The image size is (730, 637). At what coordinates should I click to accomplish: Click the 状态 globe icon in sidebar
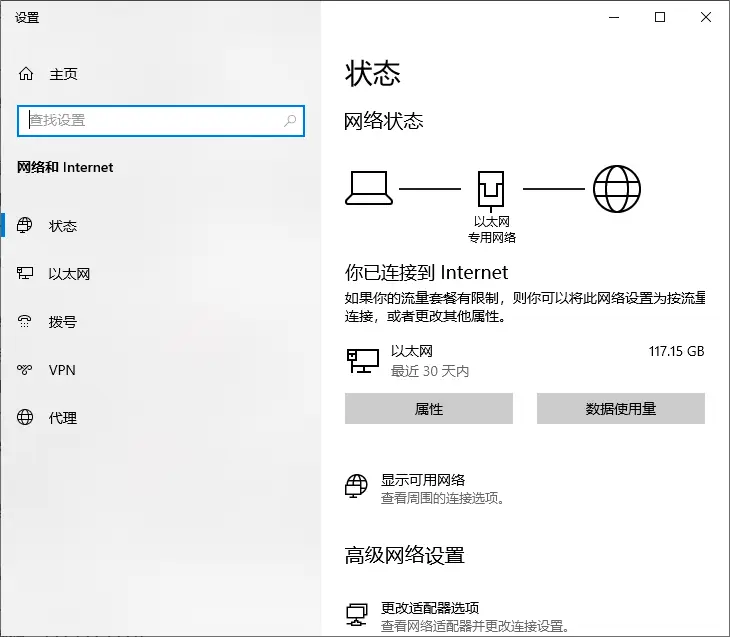tap(25, 225)
